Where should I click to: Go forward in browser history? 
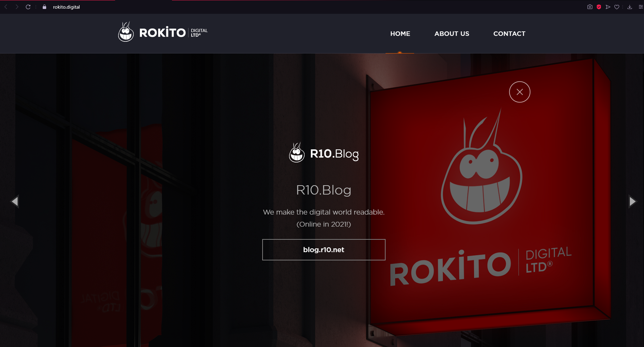[x=17, y=7]
